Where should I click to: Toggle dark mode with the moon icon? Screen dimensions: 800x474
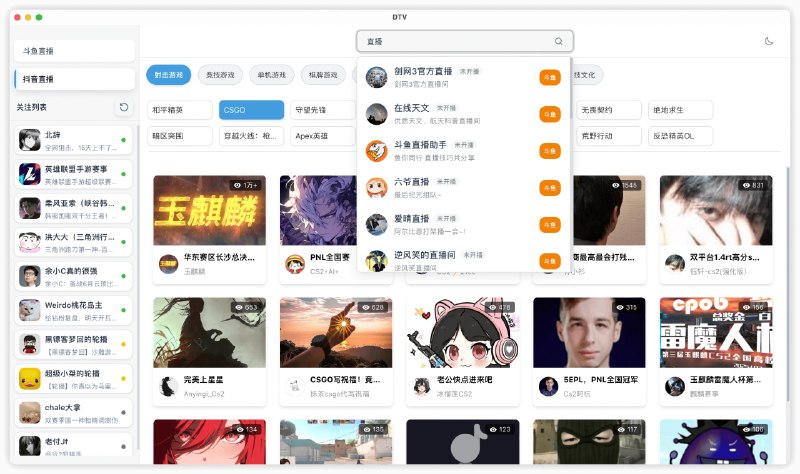point(769,41)
